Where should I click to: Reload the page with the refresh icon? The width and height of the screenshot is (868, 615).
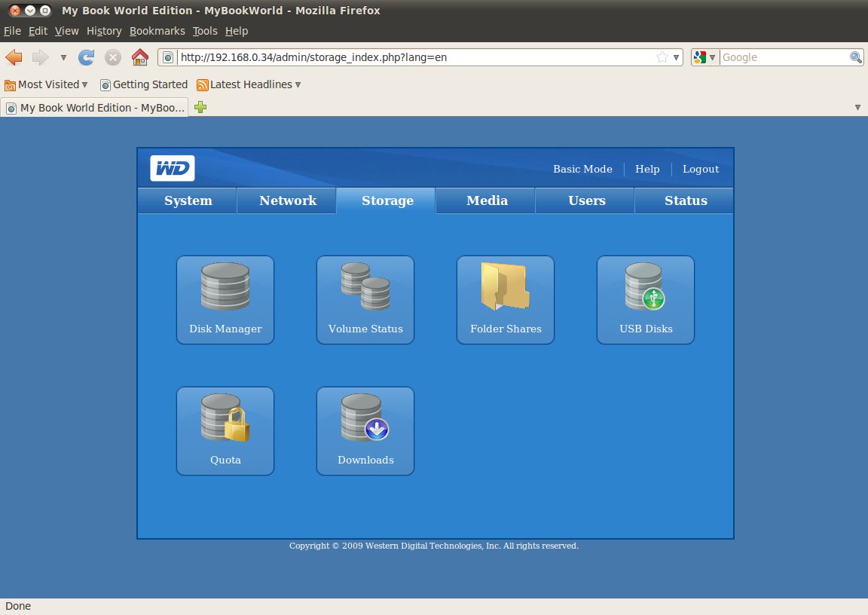(87, 57)
